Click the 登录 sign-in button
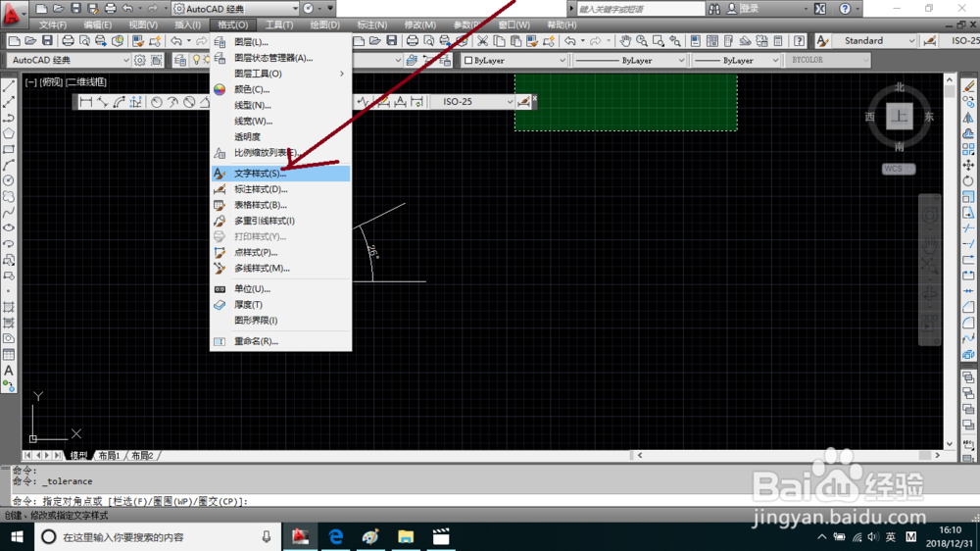This screenshot has height=551, width=980. (x=742, y=9)
